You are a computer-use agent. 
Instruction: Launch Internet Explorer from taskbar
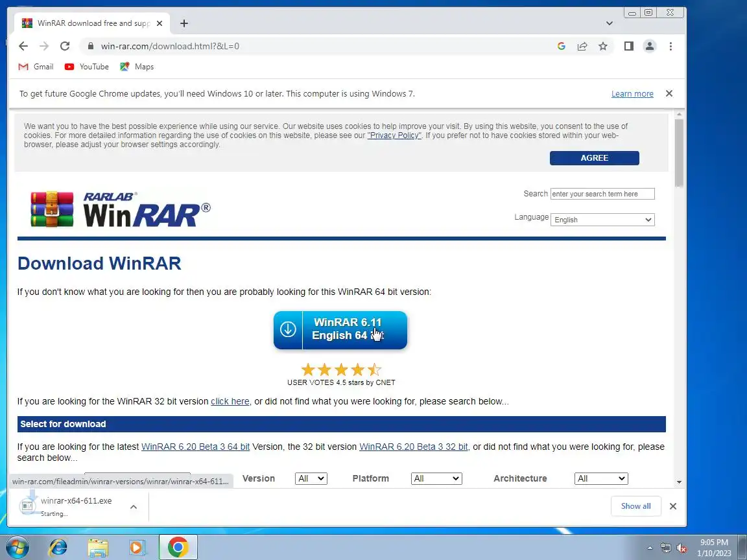[x=58, y=548]
